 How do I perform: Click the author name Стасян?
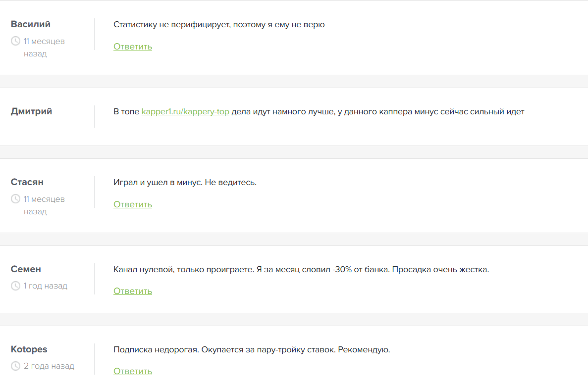click(x=27, y=182)
